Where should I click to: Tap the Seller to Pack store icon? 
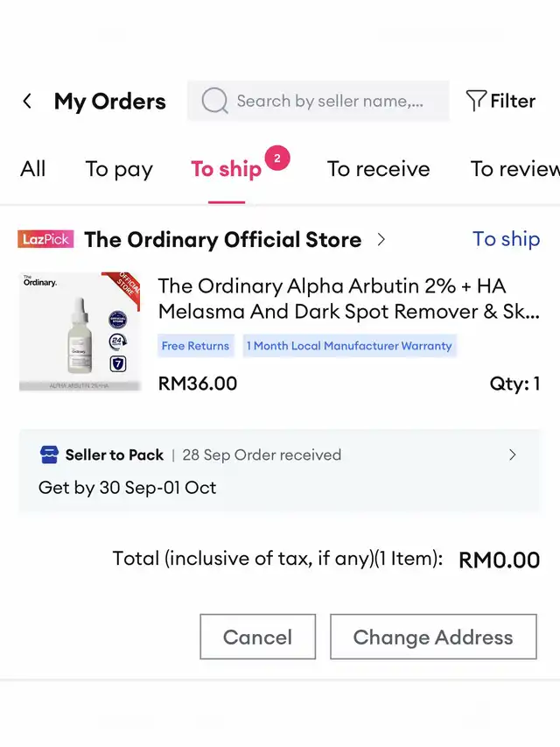[x=49, y=455]
